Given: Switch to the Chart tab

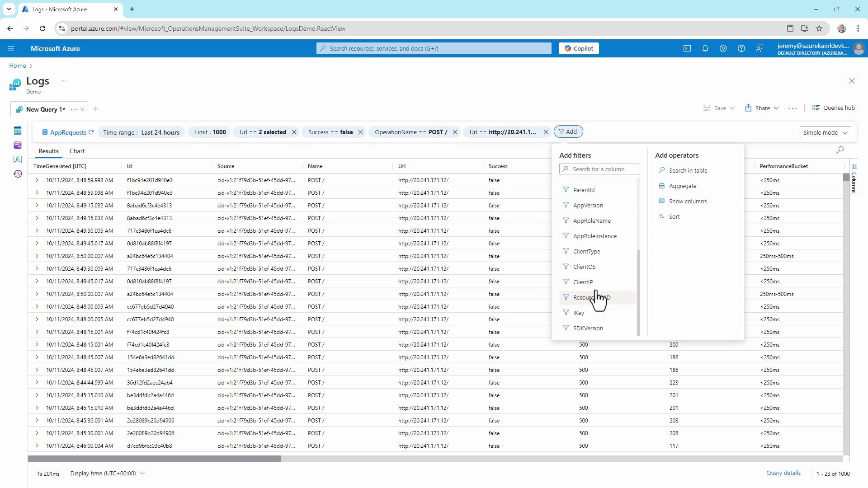Looking at the screenshot, I should [x=77, y=151].
